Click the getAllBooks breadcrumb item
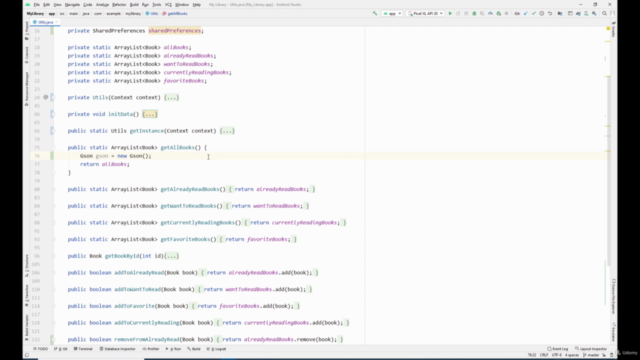 tap(175, 13)
